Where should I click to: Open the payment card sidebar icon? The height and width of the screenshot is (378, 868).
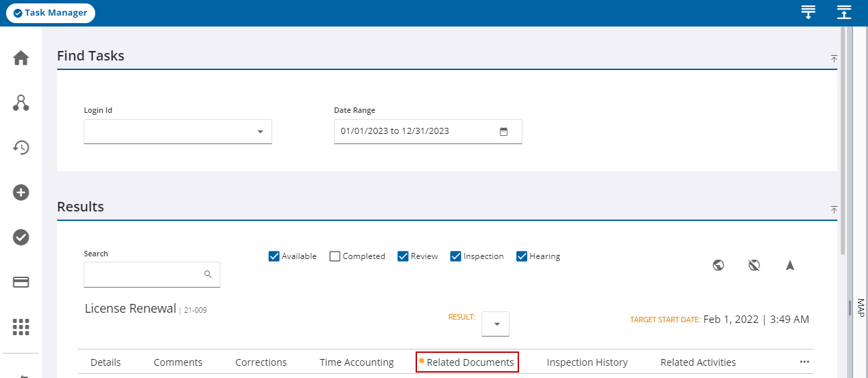(x=21, y=282)
